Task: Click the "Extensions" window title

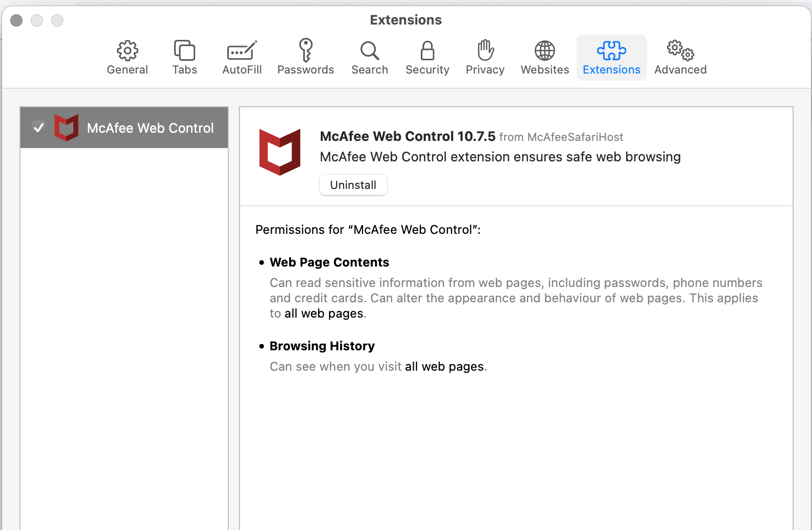Action: click(x=406, y=20)
